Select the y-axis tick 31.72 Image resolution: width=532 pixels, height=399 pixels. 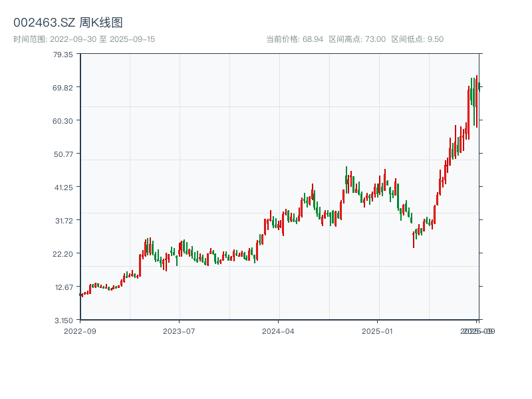coord(64,221)
